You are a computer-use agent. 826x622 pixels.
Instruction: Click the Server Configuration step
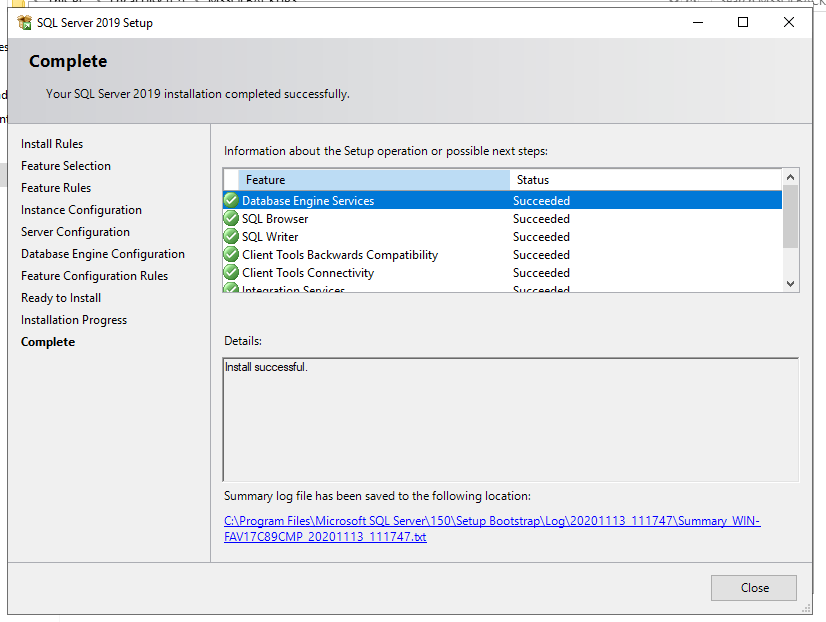(x=75, y=232)
